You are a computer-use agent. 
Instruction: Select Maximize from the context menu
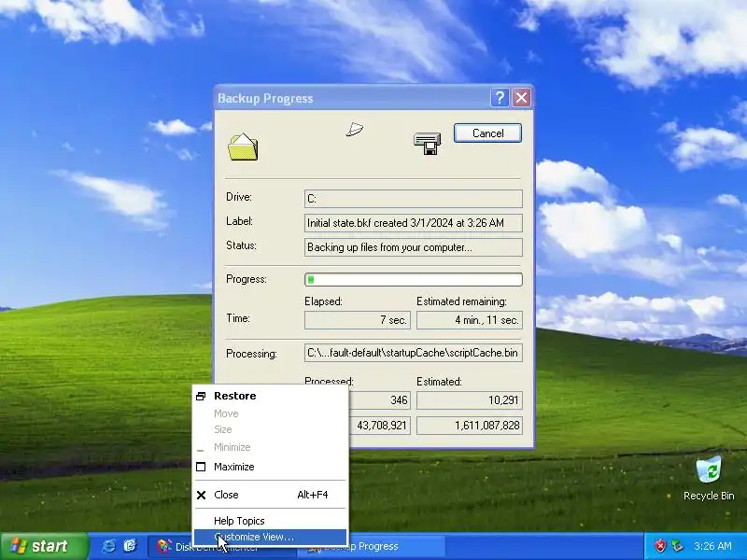point(270,467)
